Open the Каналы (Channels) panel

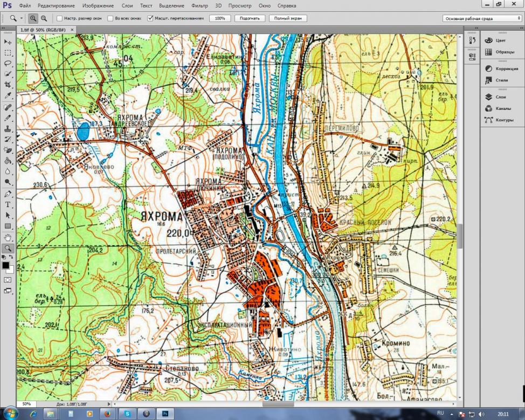click(502, 108)
